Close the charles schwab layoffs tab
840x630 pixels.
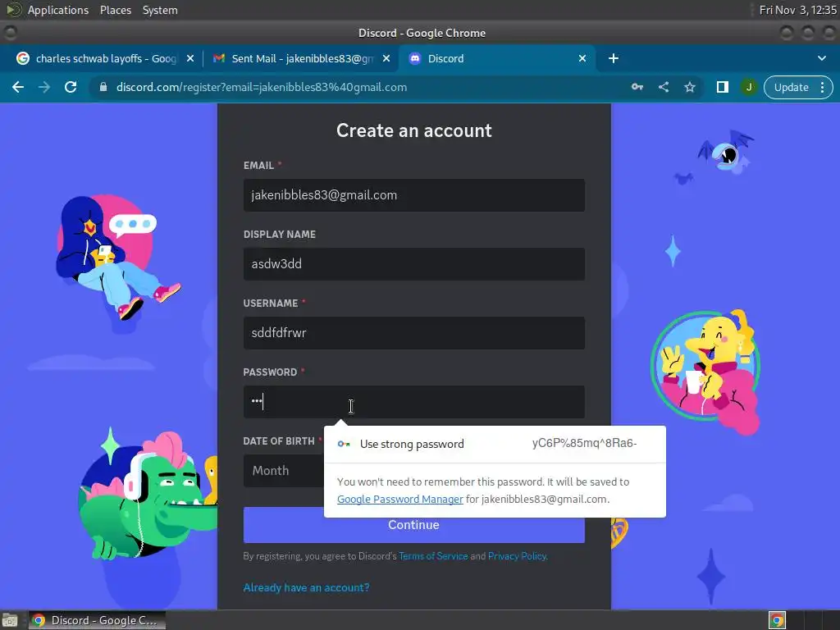point(189,58)
